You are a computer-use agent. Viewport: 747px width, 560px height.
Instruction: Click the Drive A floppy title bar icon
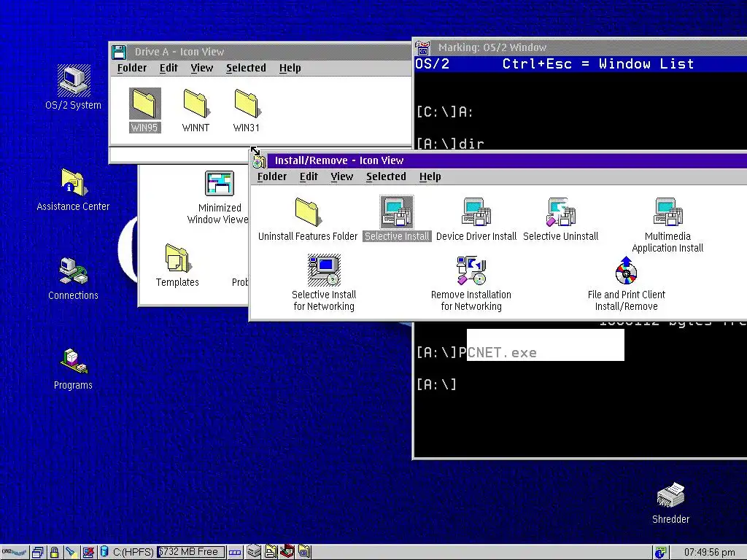[x=119, y=52]
